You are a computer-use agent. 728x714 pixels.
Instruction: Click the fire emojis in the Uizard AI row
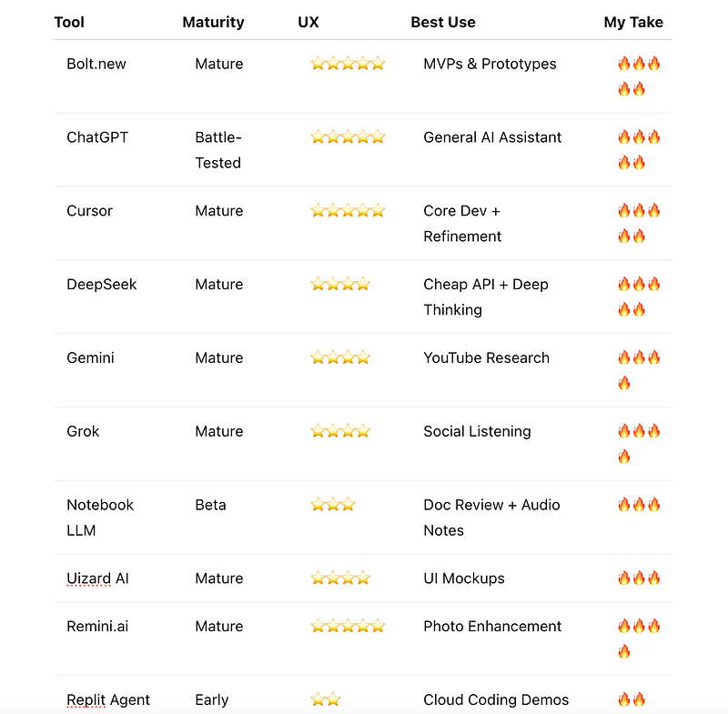coord(639,578)
